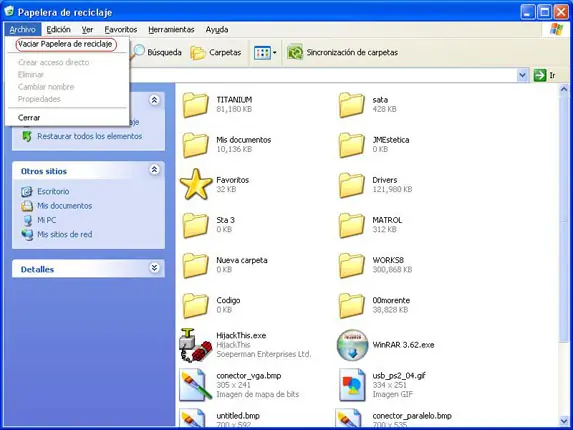Select the Mis documentos folder icon in file list
Image resolution: width=573 pixels, height=430 pixels.
[x=195, y=145]
